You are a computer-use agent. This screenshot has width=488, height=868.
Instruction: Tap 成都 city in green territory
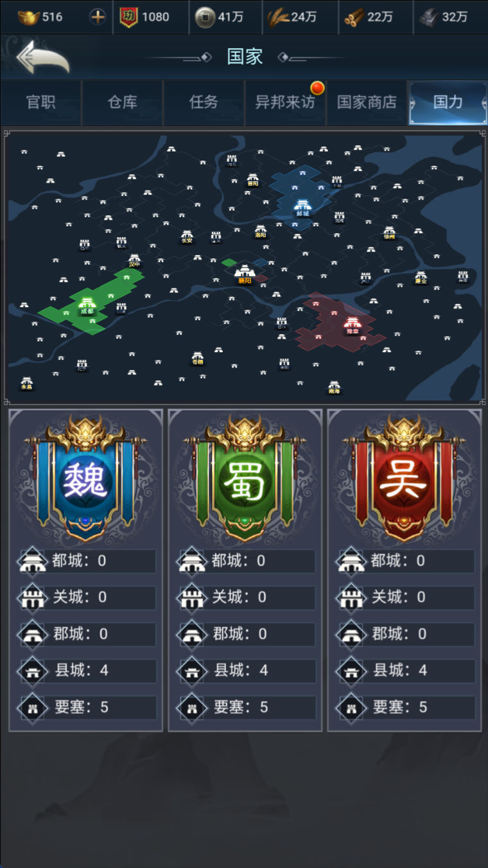click(x=87, y=305)
